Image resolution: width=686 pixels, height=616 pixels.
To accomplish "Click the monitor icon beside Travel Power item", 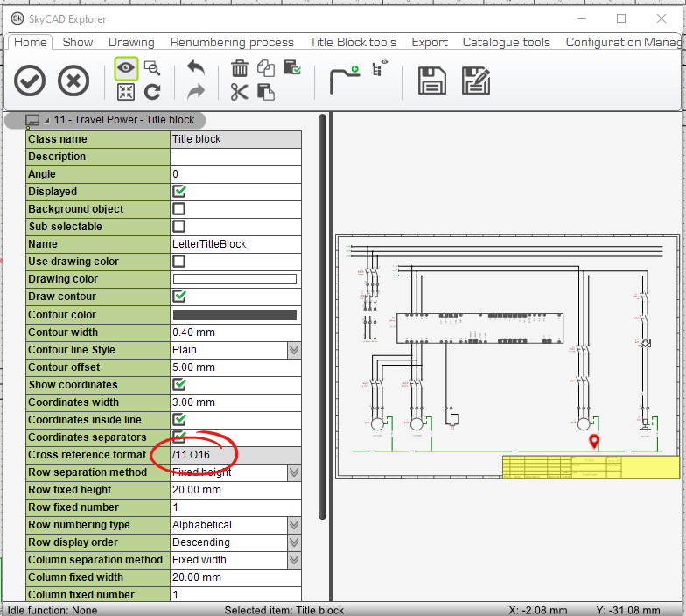I will pos(32,121).
